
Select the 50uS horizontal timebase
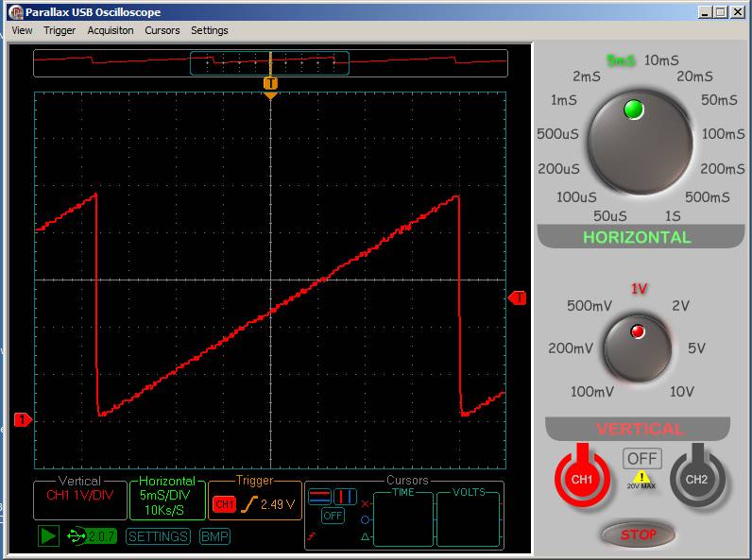610,216
